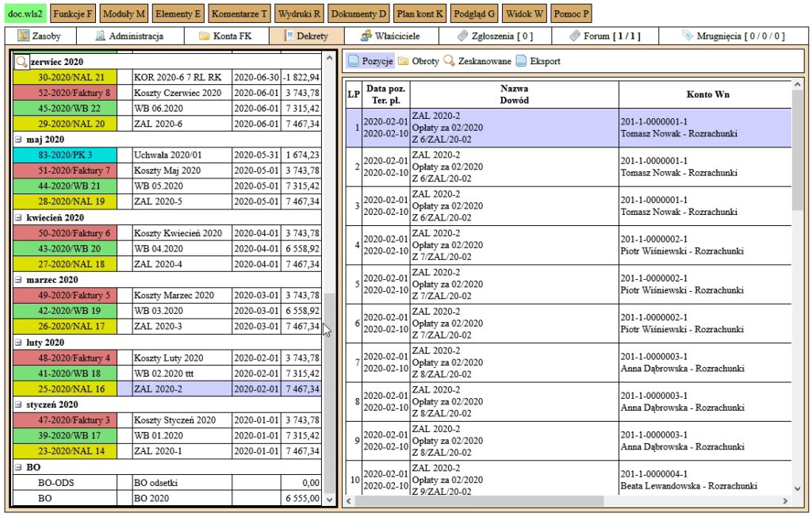Select the 52-2020/Faktury 8 document entry
The image size is (812, 517).
66,93
